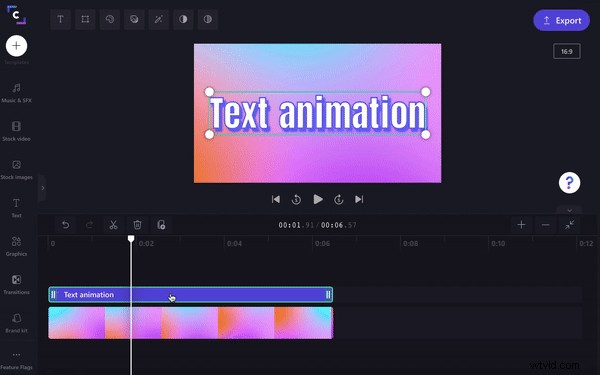Select the Text tool in top toolbar
This screenshot has height=375, width=600.
point(60,19)
